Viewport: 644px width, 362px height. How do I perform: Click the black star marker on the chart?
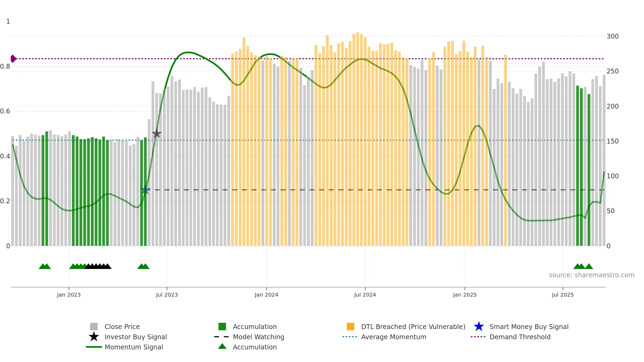pyautogui.click(x=157, y=133)
